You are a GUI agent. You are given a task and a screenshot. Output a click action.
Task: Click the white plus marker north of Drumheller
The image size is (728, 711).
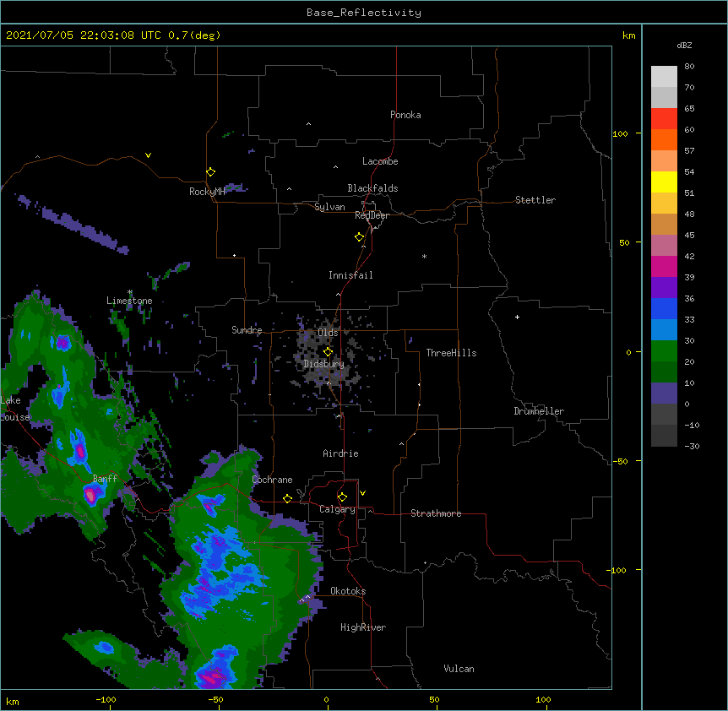point(517,317)
